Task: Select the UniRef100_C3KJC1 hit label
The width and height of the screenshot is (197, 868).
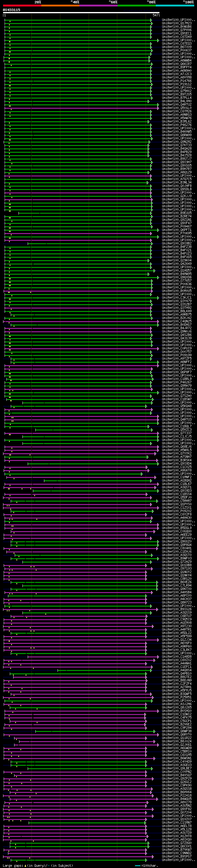Action: 177,297
